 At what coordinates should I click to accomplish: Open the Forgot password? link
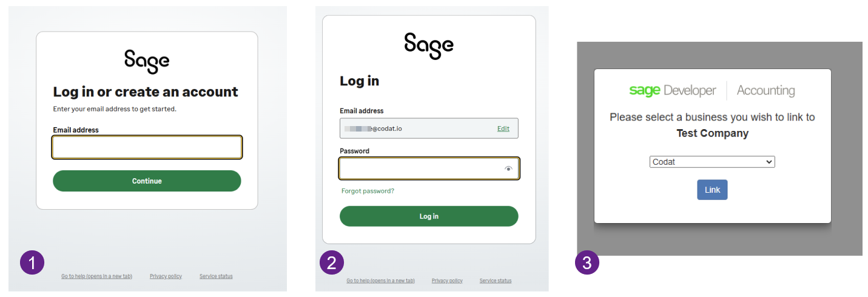click(x=368, y=191)
